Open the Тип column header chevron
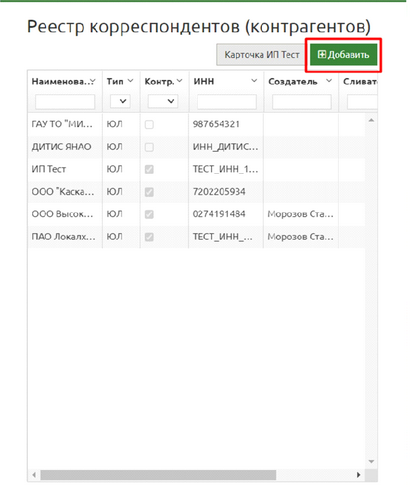This screenshot has height=491, width=410. coord(130,81)
